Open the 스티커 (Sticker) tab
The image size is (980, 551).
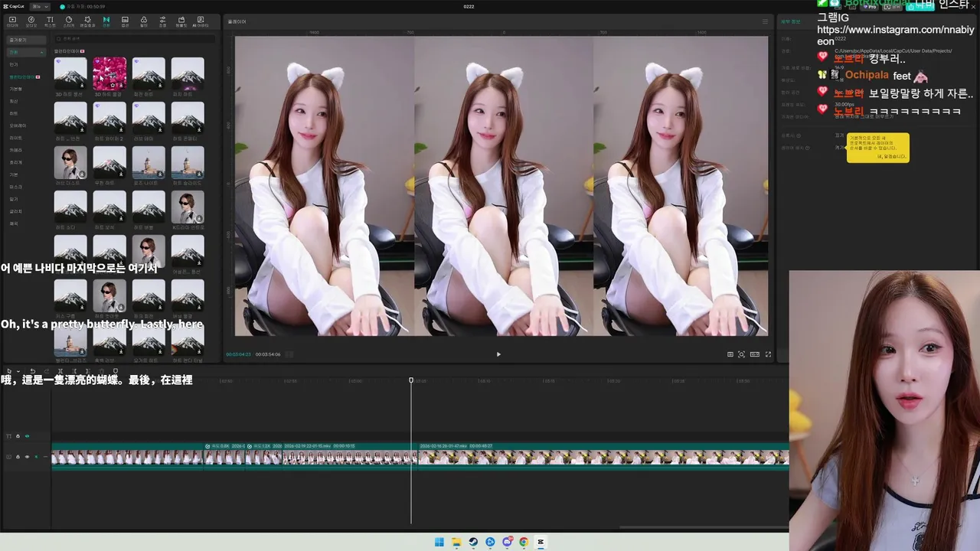click(x=69, y=21)
